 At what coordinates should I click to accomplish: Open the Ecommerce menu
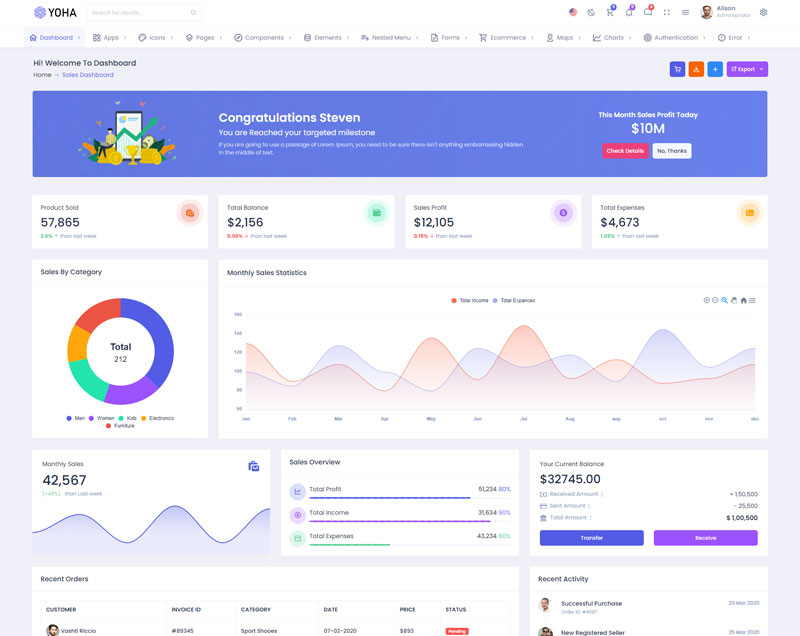pyautogui.click(x=506, y=37)
